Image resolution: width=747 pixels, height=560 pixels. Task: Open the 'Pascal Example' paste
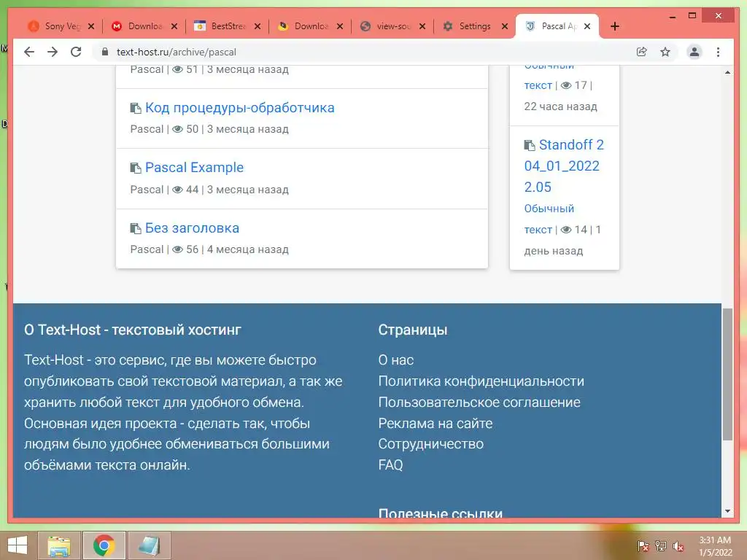click(194, 168)
